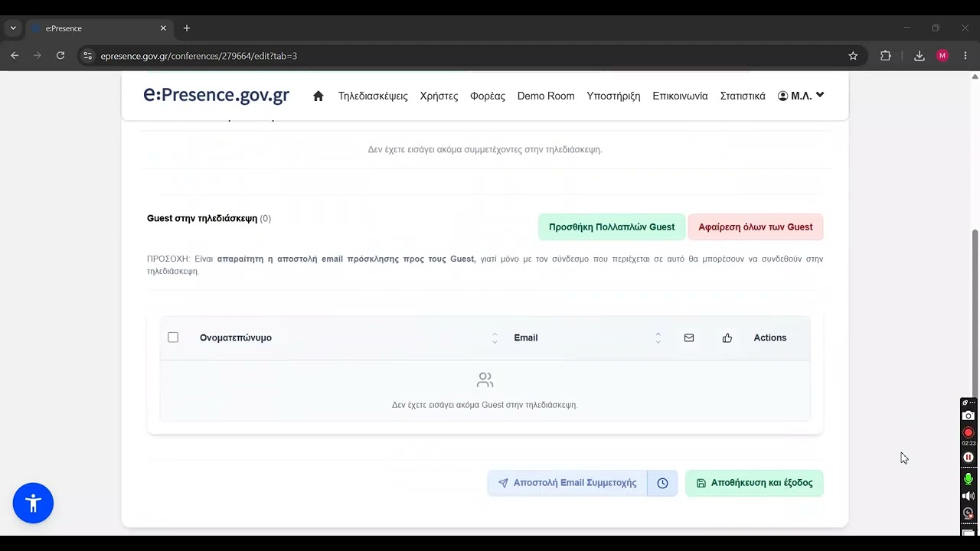Reload the current page
Viewport: 980px width, 551px height.
click(x=60, y=56)
